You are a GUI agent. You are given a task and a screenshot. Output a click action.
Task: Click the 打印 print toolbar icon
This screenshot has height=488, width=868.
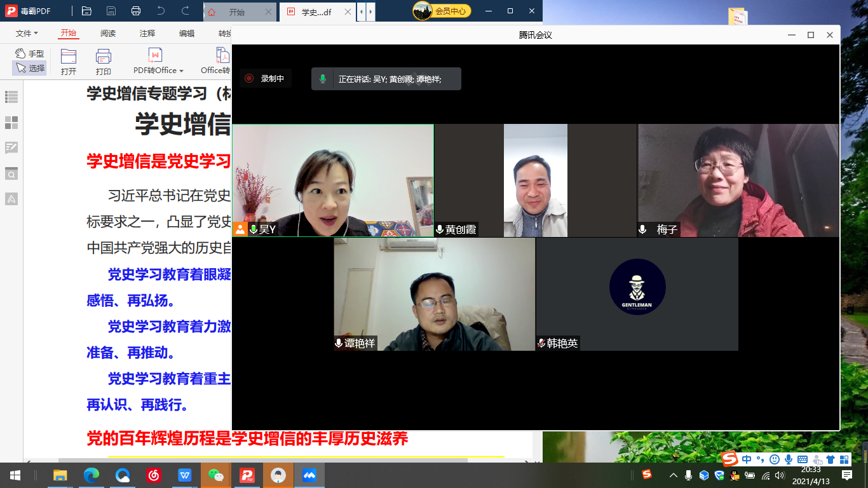coord(103,62)
